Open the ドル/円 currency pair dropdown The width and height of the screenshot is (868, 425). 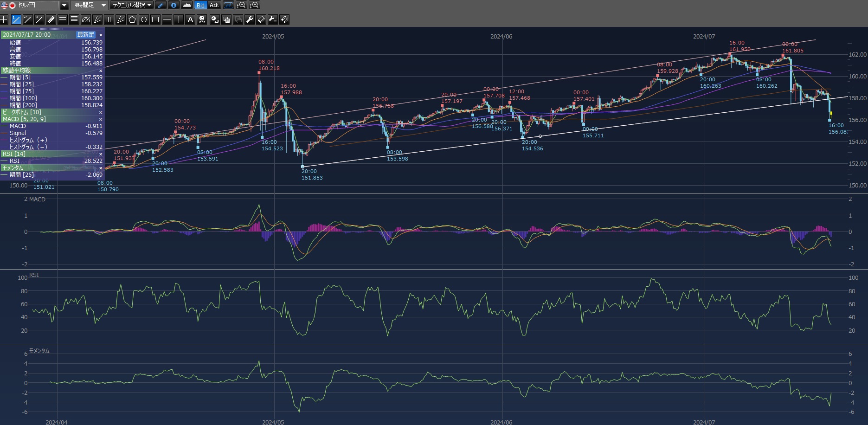coord(64,5)
